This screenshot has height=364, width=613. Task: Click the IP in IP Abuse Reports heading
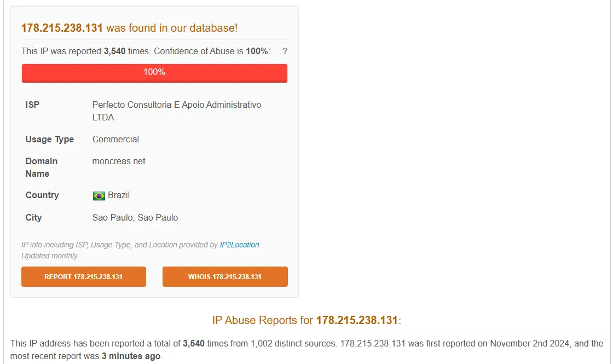pyautogui.click(x=356, y=320)
